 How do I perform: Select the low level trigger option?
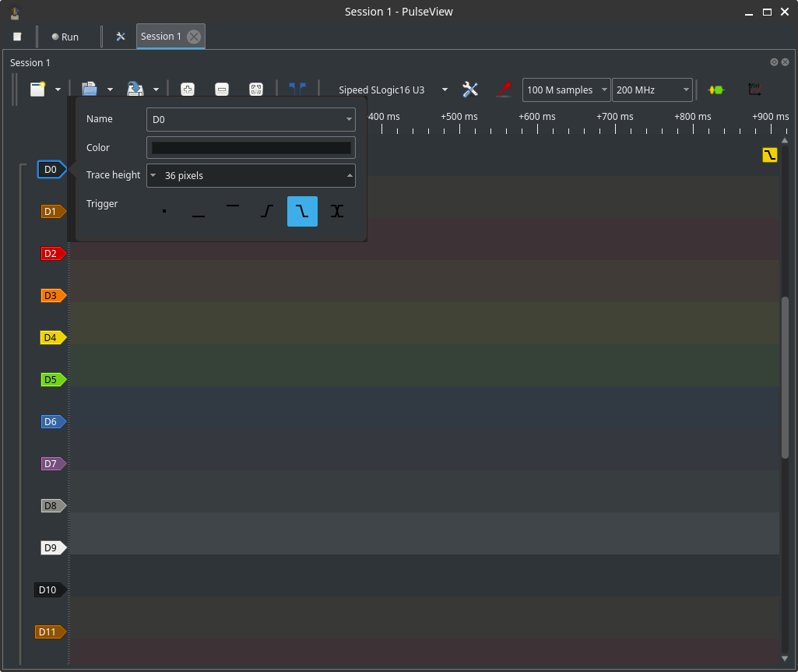[x=199, y=211]
